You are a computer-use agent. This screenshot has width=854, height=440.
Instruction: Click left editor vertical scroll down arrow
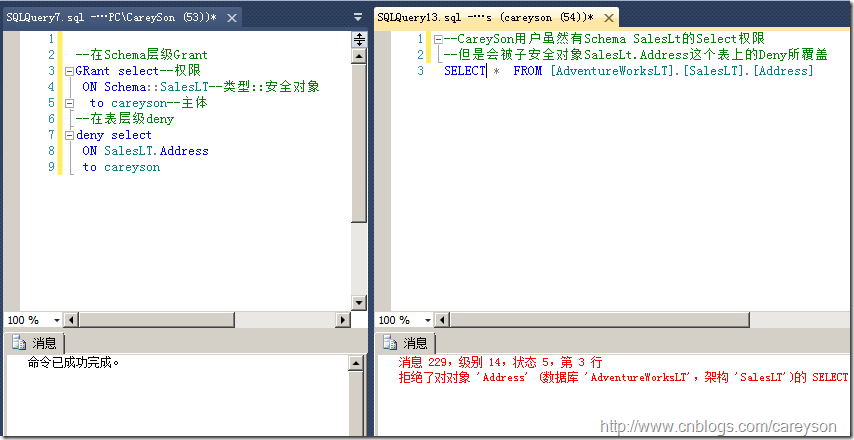click(359, 303)
